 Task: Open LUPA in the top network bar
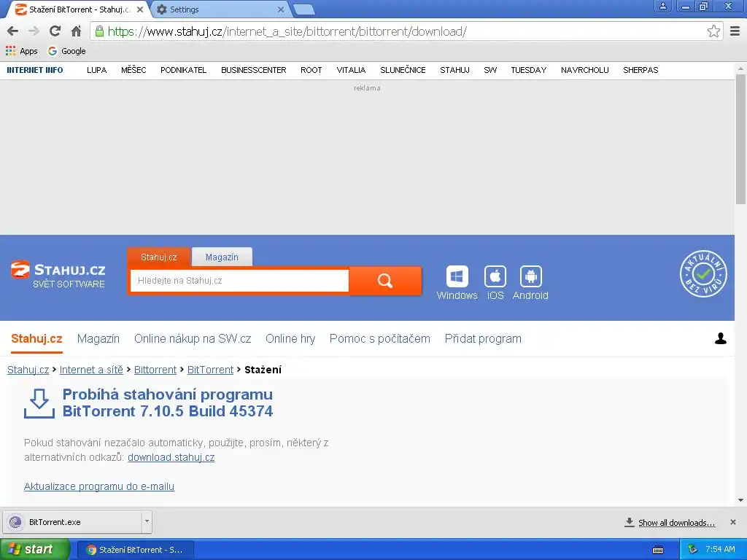click(x=97, y=70)
